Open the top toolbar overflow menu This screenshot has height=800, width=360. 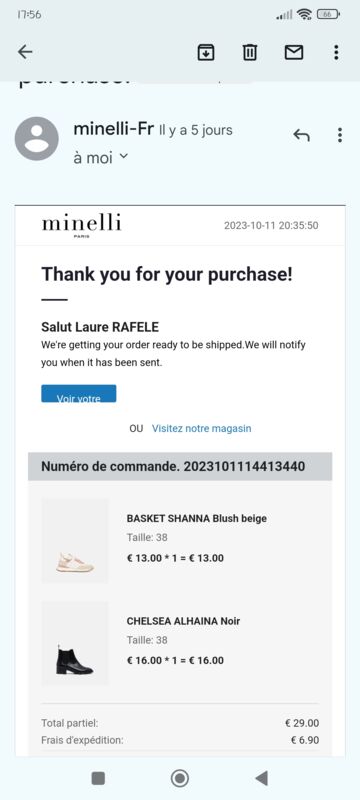point(336,52)
